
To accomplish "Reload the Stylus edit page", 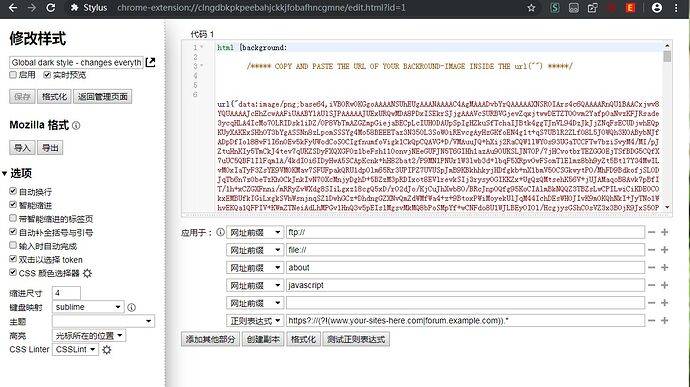I will pyautogui.click(x=51, y=7).
